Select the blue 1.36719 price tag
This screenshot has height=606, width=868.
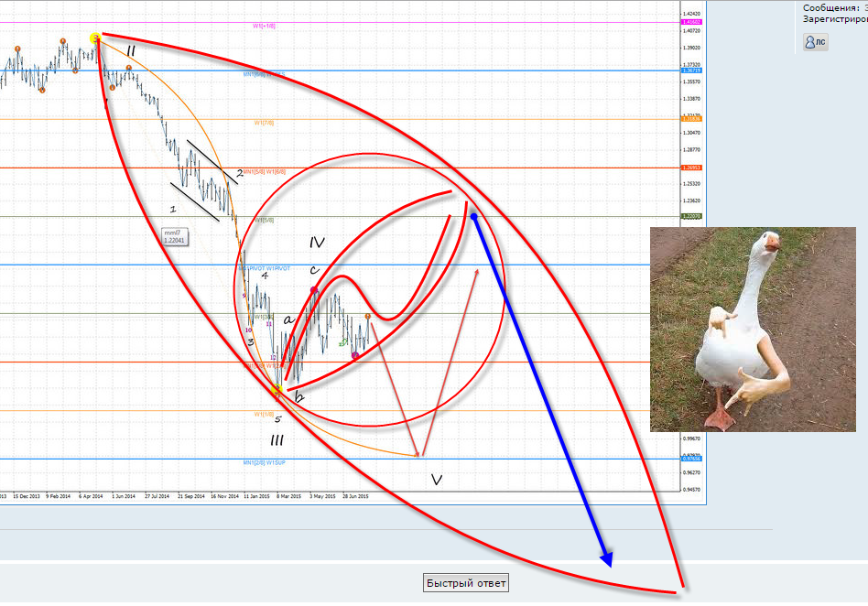coord(691,70)
